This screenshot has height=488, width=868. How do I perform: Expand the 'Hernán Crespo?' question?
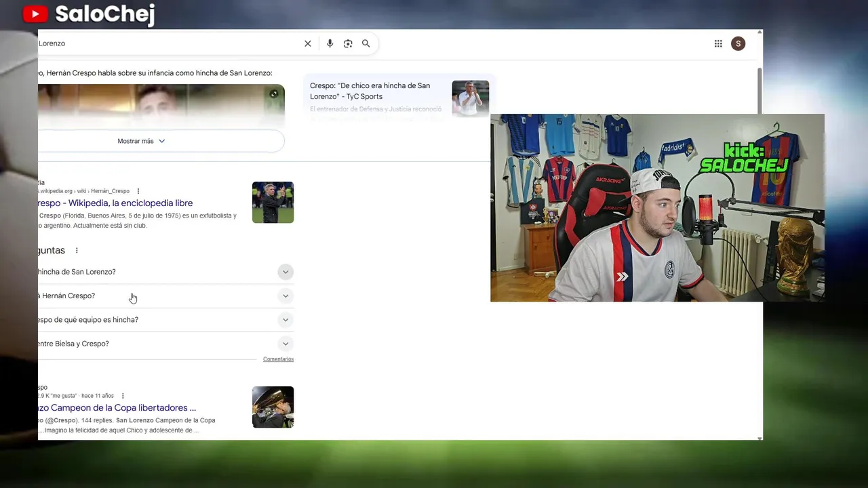click(x=165, y=296)
